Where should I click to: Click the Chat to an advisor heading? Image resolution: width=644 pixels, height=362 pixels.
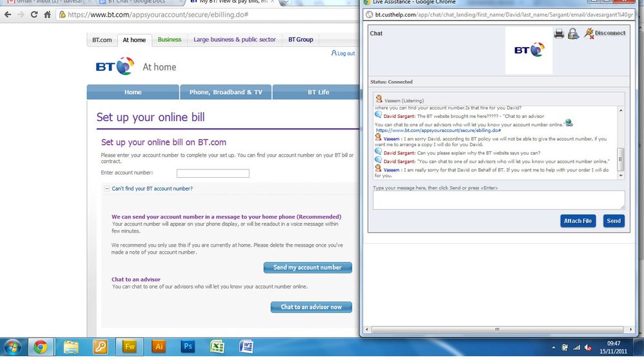pos(136,280)
